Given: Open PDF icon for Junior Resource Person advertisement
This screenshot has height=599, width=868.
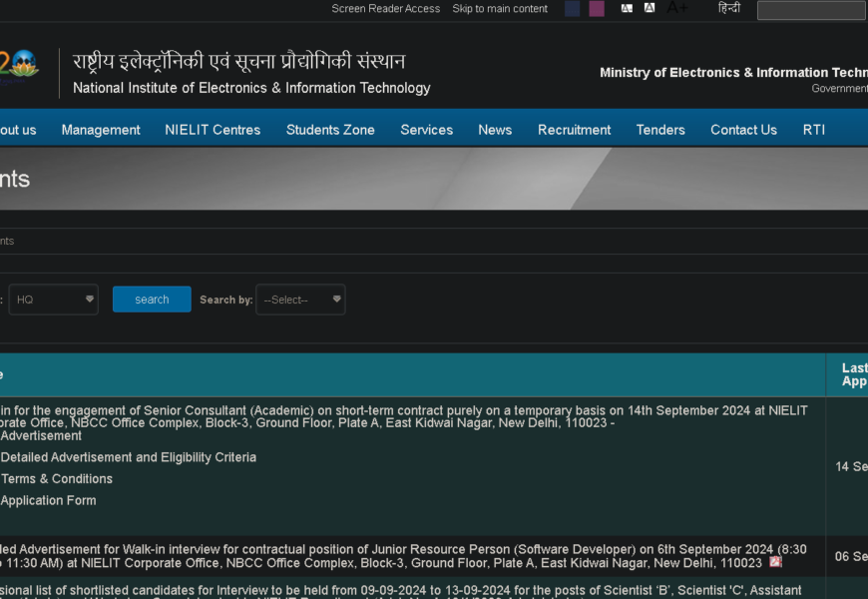Looking at the screenshot, I should click(x=775, y=562).
